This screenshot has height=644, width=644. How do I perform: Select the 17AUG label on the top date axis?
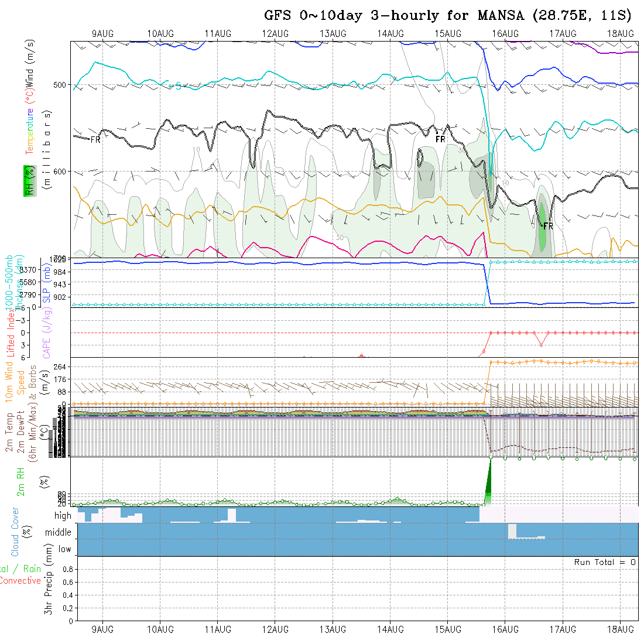tap(563, 34)
